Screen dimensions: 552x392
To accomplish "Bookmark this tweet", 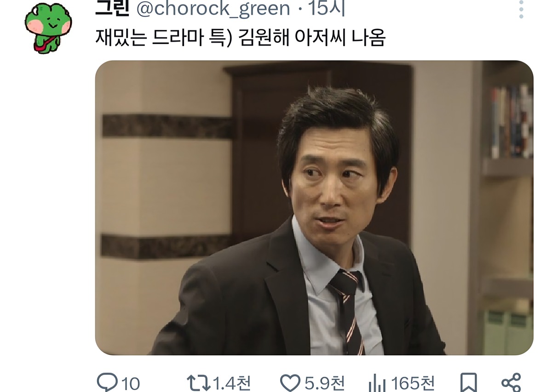I will pos(469,382).
